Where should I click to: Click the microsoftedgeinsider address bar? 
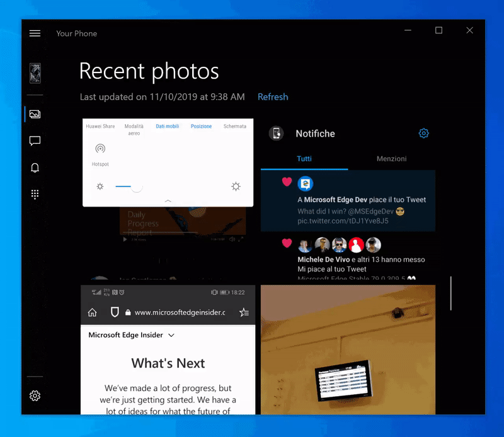179,312
